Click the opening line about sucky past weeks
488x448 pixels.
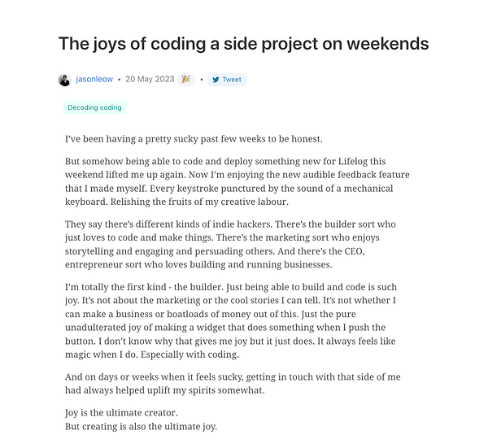coord(194,139)
